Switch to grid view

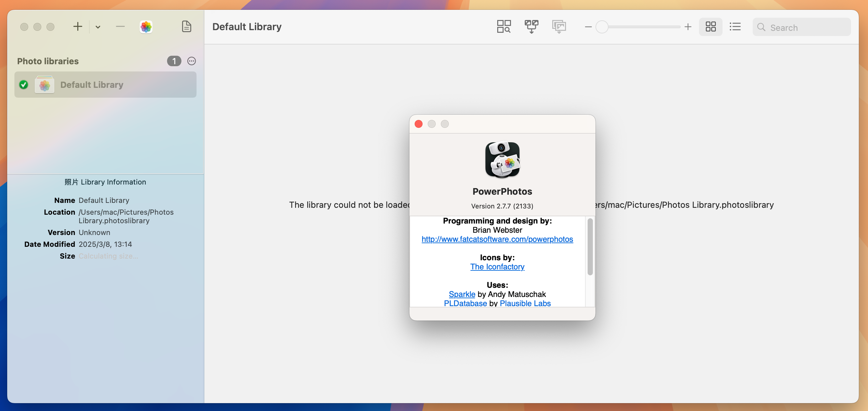[711, 27]
